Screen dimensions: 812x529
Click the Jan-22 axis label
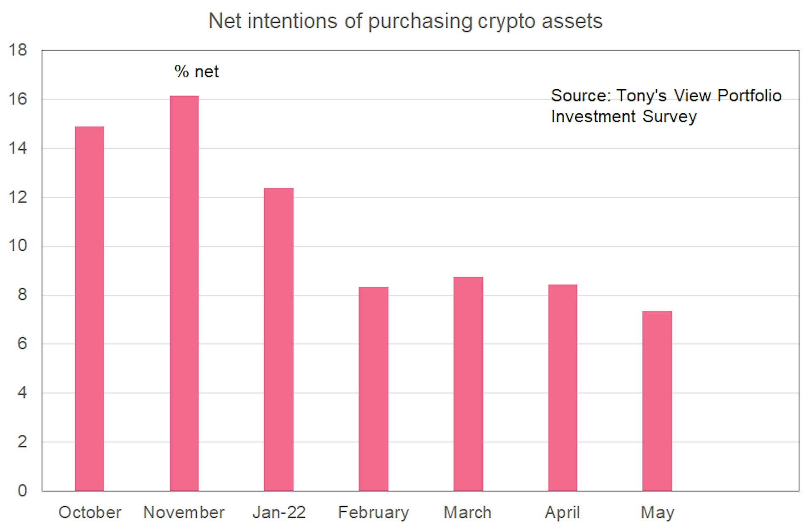279,513
